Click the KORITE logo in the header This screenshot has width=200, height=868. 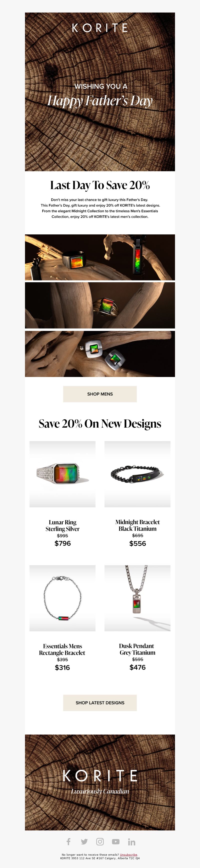tap(100, 28)
